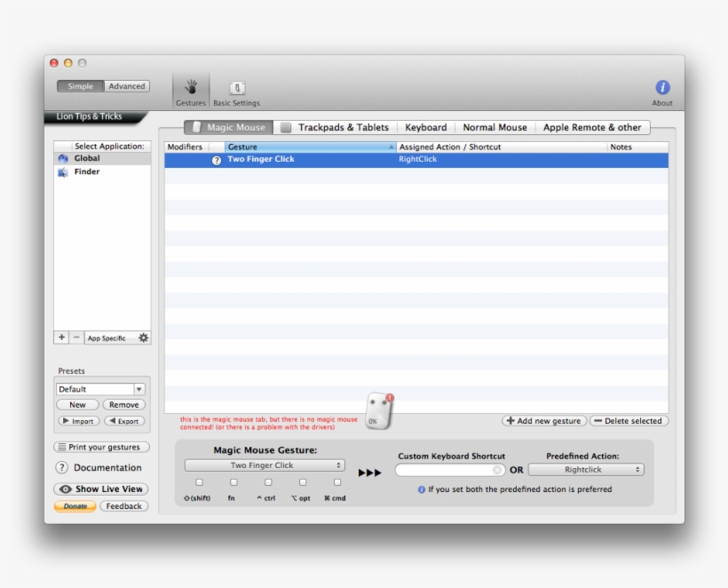The height and width of the screenshot is (588, 728).
Task: Click the Finder application icon
Action: coord(63,172)
